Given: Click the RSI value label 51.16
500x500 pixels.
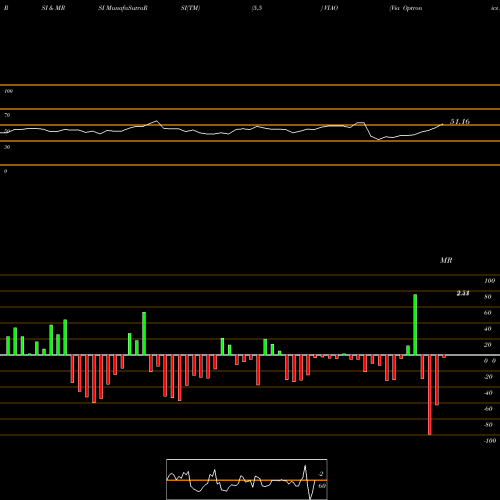Looking at the screenshot, I should pos(460,122).
